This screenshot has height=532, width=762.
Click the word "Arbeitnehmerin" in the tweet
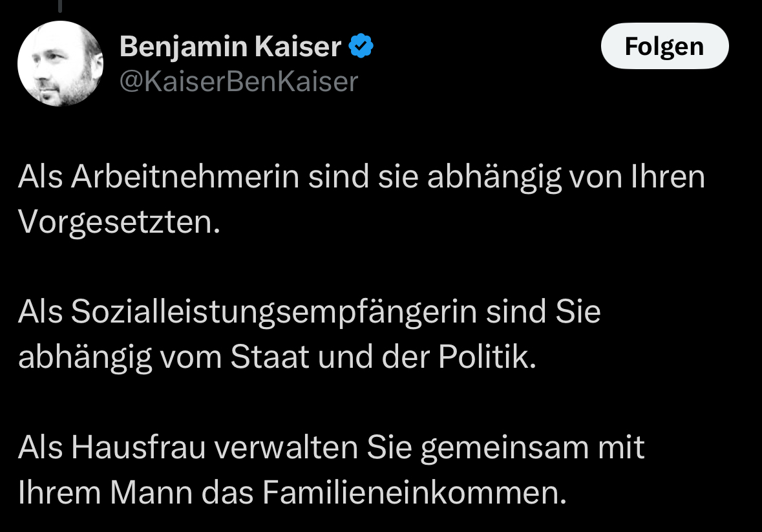[x=185, y=177]
